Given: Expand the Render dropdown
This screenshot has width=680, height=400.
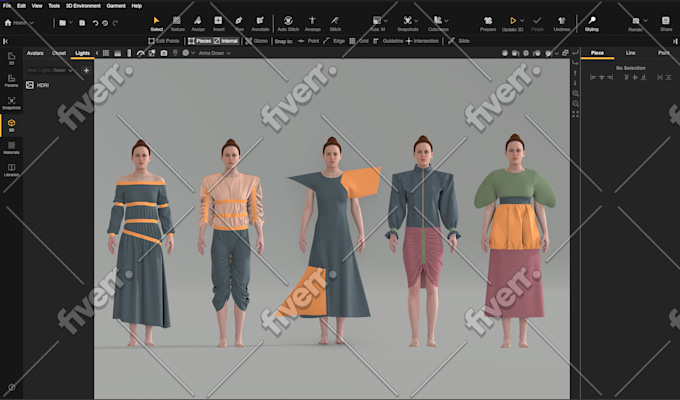Looking at the screenshot, I should (x=645, y=20).
